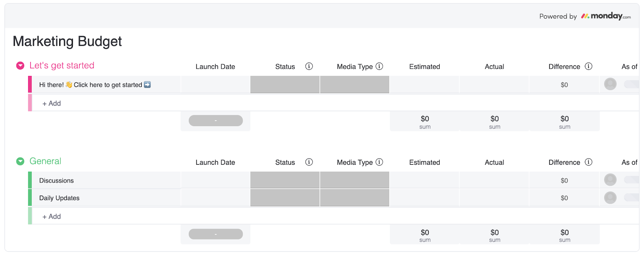644x258 pixels.
Task: Click General group title
Action: pyautogui.click(x=45, y=161)
